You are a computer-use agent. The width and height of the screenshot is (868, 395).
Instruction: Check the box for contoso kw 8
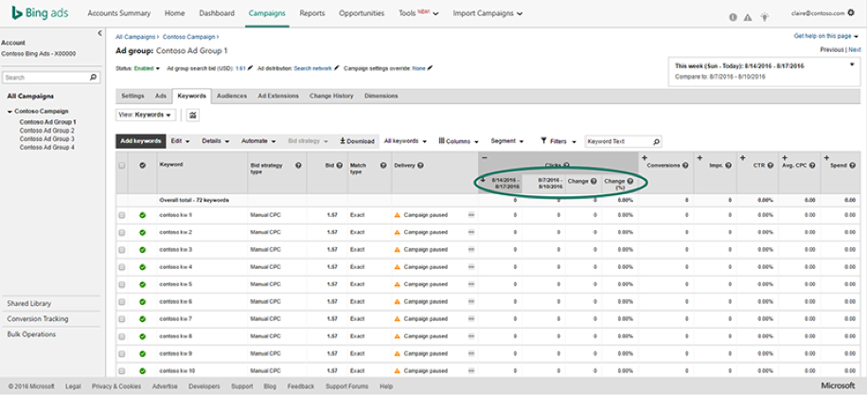[122, 336]
